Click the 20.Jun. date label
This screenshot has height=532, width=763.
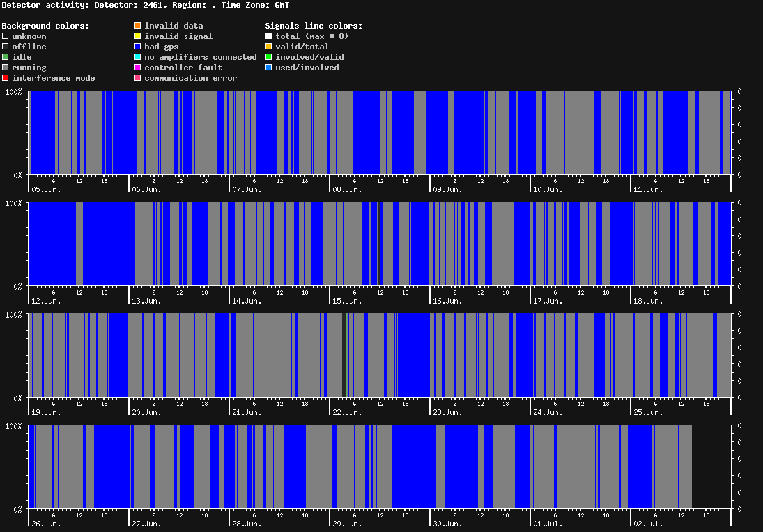(x=146, y=412)
